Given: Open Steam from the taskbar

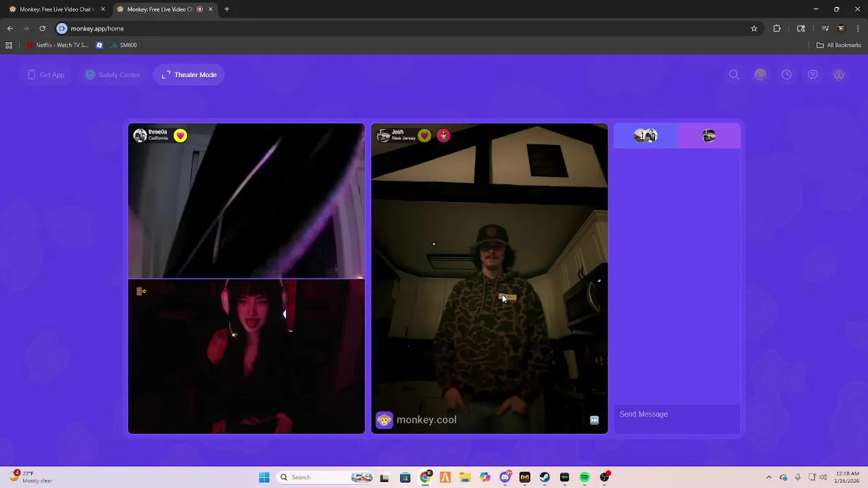Looking at the screenshot, I should (545, 477).
